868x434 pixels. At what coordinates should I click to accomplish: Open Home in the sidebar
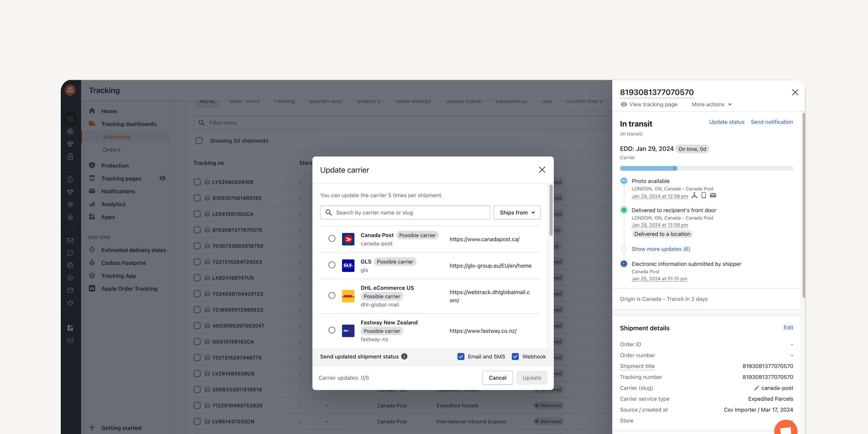pos(109,111)
